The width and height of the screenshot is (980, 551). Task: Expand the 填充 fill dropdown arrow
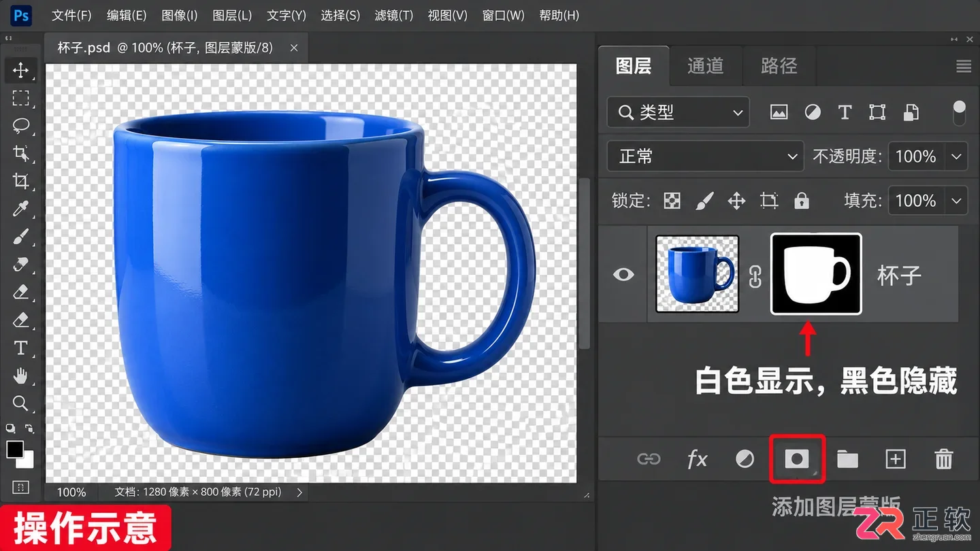coord(956,201)
